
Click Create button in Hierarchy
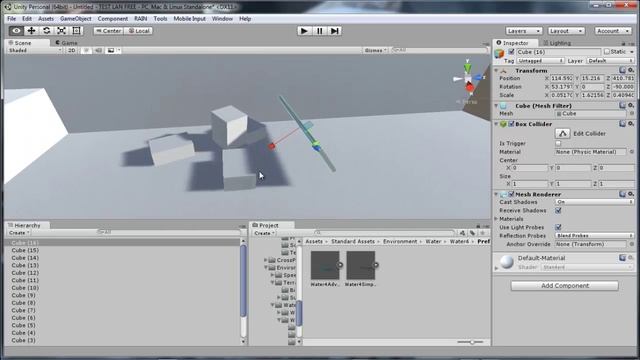[19, 233]
